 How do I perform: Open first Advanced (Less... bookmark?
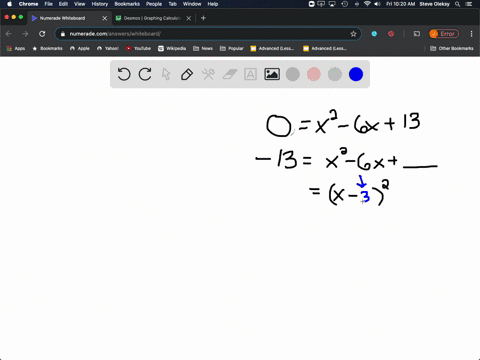tap(272, 48)
